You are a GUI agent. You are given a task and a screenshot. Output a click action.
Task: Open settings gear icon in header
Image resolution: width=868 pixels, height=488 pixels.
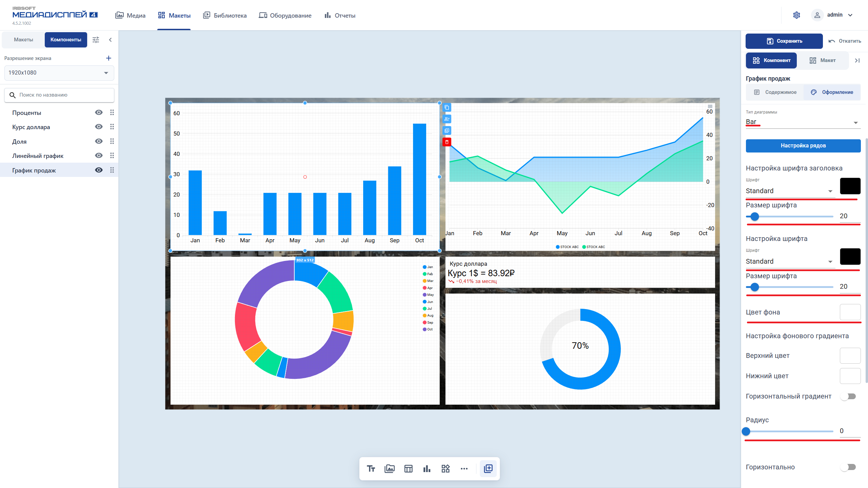click(x=796, y=15)
